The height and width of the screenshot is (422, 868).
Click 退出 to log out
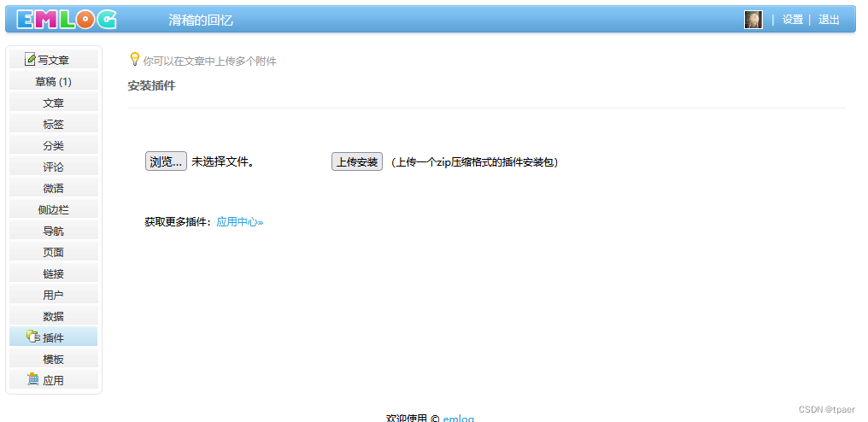click(x=829, y=20)
